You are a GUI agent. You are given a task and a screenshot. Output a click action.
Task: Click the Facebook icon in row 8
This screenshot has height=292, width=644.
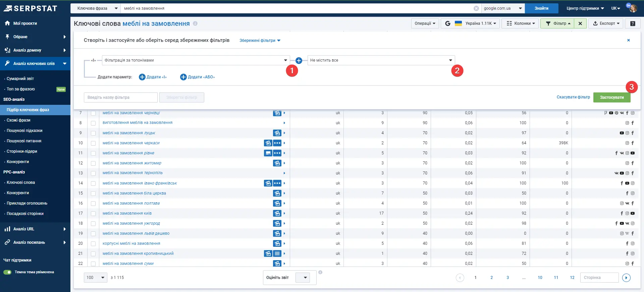click(633, 123)
